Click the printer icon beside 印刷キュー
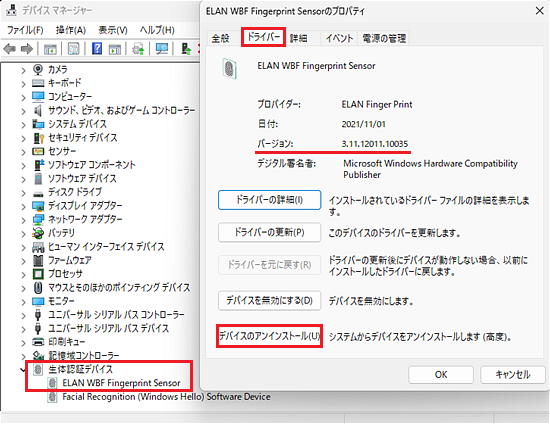Screen dimensions: 550x424 tap(38, 342)
